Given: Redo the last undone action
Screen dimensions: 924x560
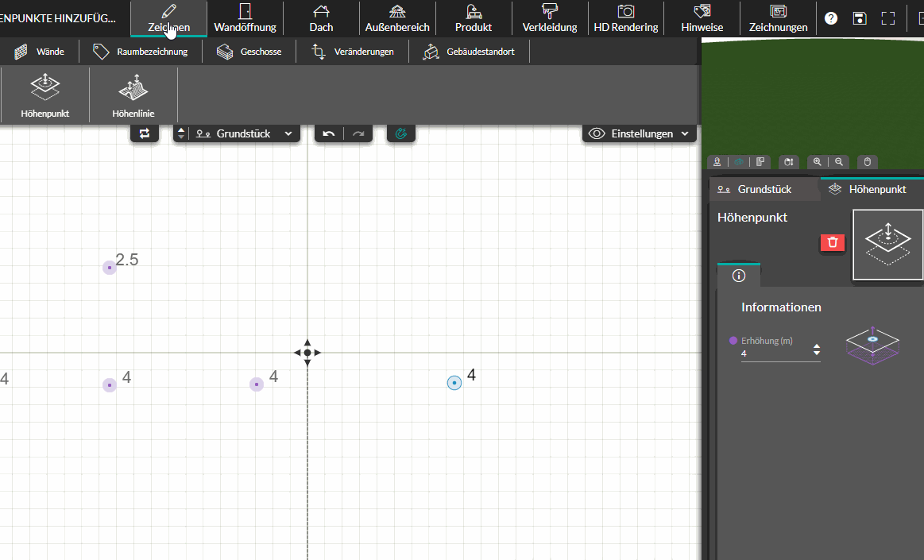Looking at the screenshot, I should [358, 133].
